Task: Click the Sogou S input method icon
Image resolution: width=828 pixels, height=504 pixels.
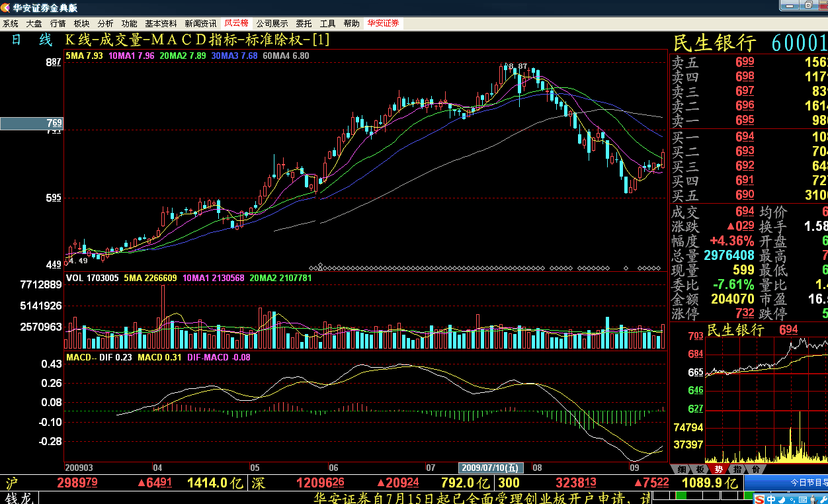Action: [x=759, y=499]
